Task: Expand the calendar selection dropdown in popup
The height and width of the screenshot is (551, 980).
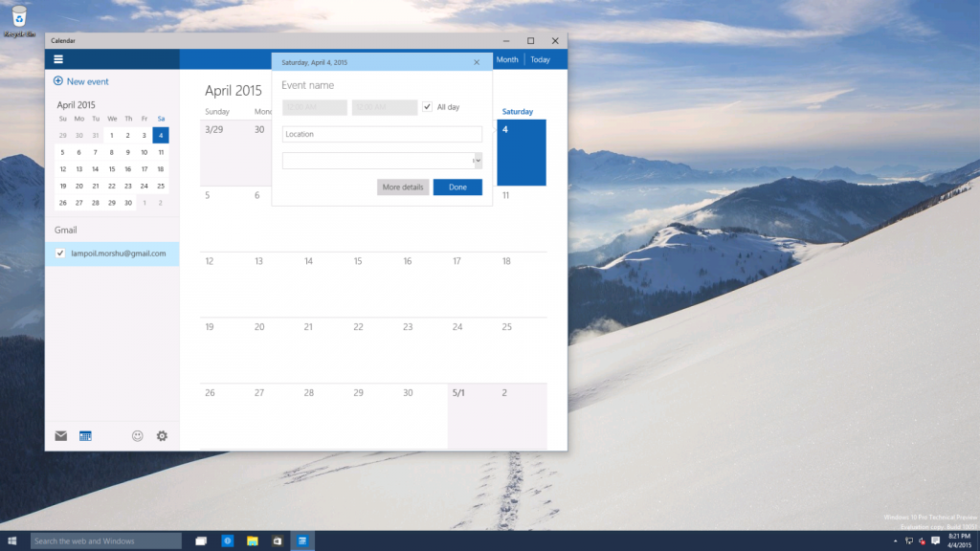Action: click(x=478, y=161)
